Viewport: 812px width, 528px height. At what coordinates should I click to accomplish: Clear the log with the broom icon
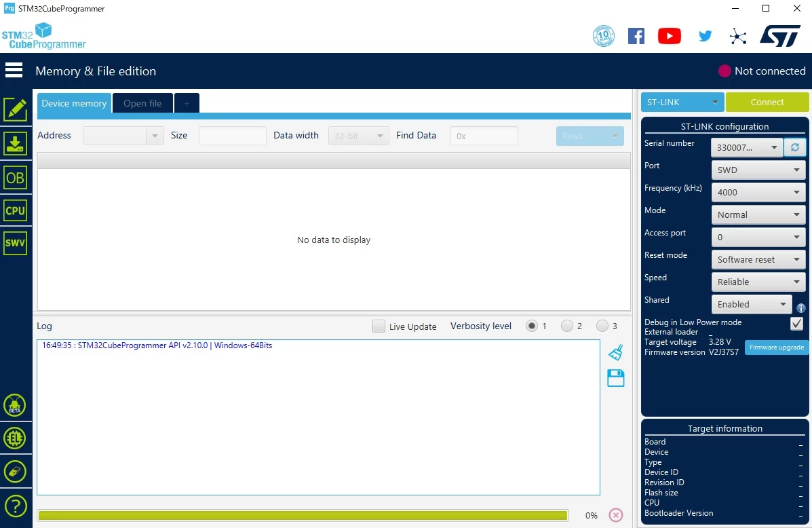pos(616,352)
